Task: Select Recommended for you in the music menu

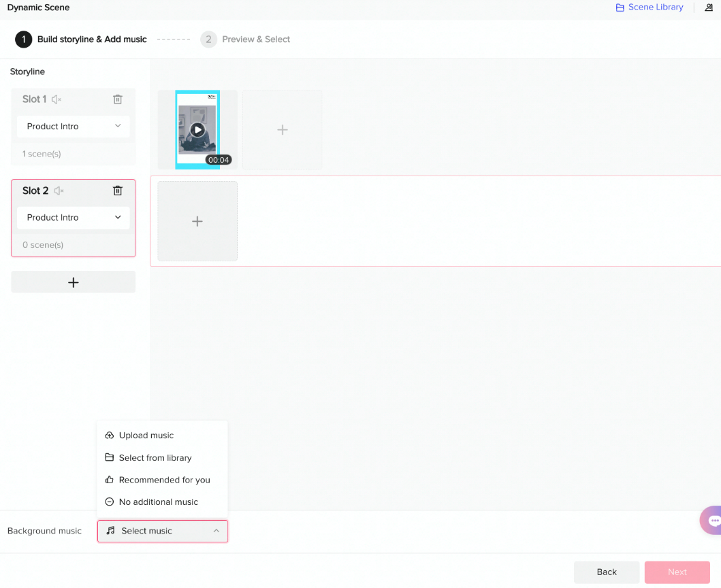Action: [x=164, y=480]
